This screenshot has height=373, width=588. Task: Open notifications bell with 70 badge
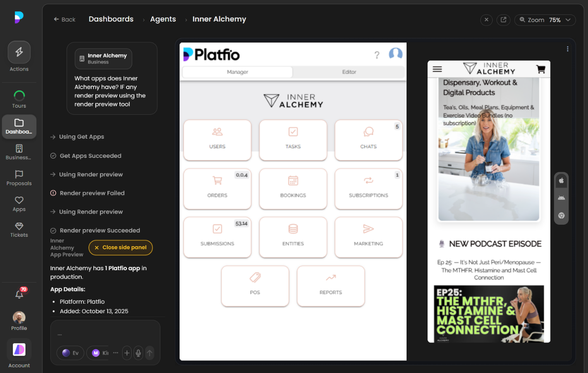20,294
